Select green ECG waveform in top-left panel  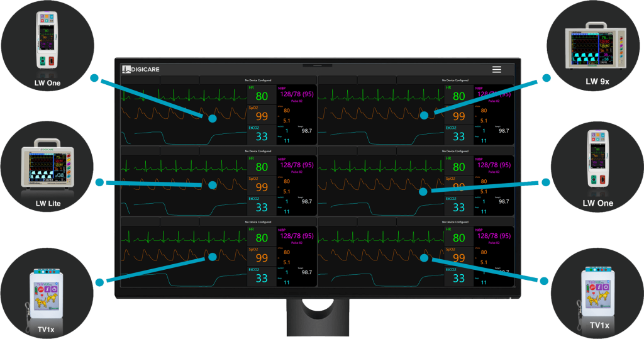point(184,96)
